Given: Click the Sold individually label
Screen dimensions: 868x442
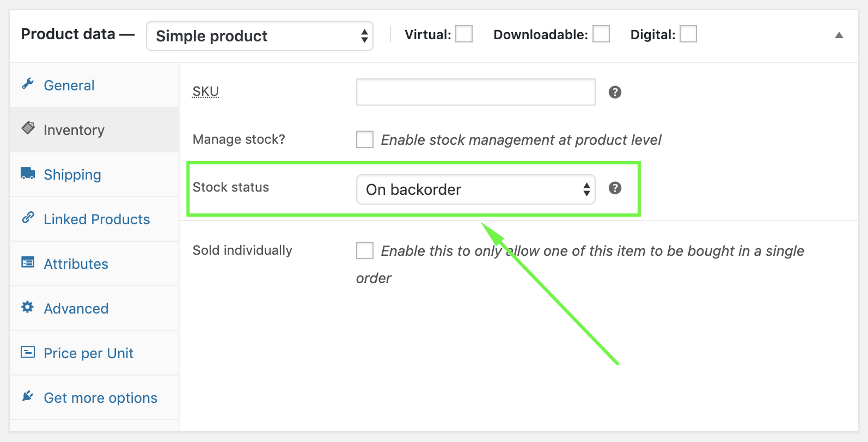Looking at the screenshot, I should (242, 250).
